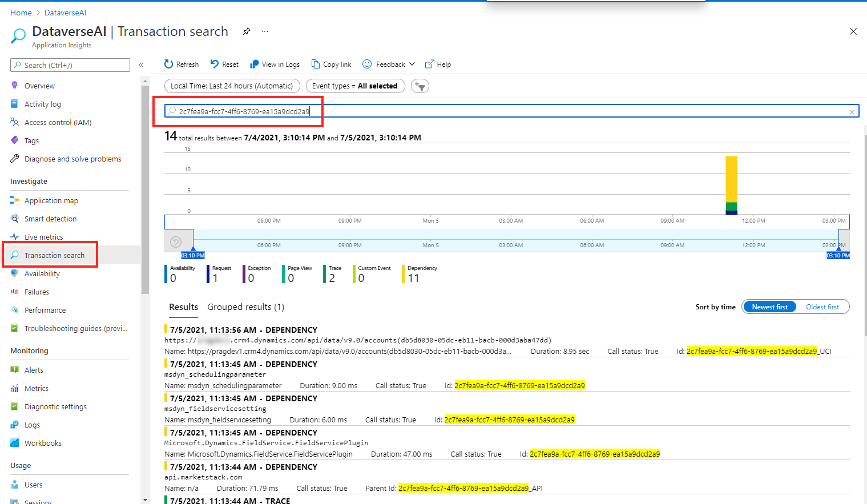Open the Local Time range filter
Image resolution: width=867 pixels, height=504 pixels.
[232, 86]
